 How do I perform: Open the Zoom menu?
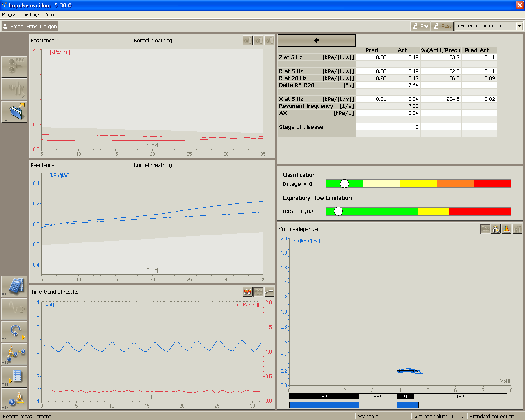point(50,14)
